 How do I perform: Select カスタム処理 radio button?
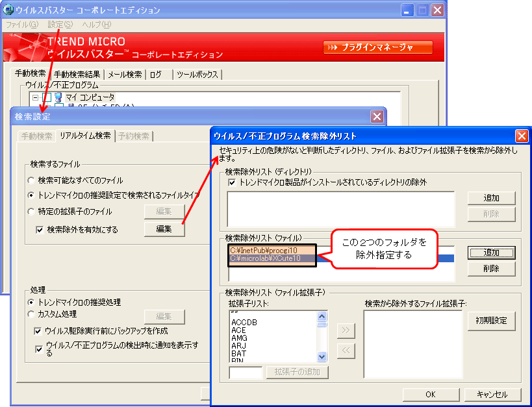31,314
